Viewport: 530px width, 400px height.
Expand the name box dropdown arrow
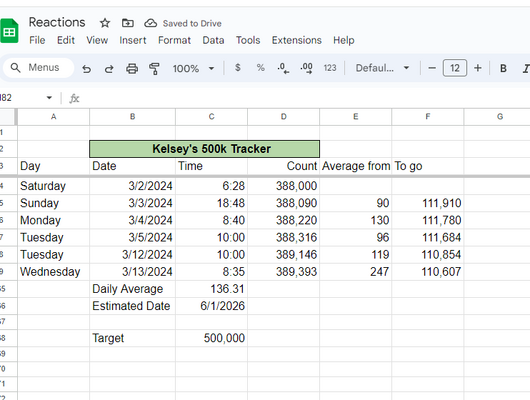click(x=49, y=98)
